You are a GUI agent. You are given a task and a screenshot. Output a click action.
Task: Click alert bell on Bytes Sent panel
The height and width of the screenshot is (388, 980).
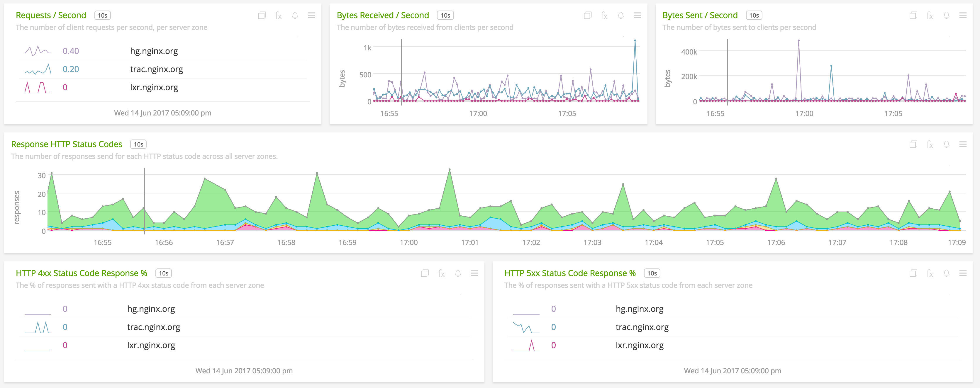(946, 15)
